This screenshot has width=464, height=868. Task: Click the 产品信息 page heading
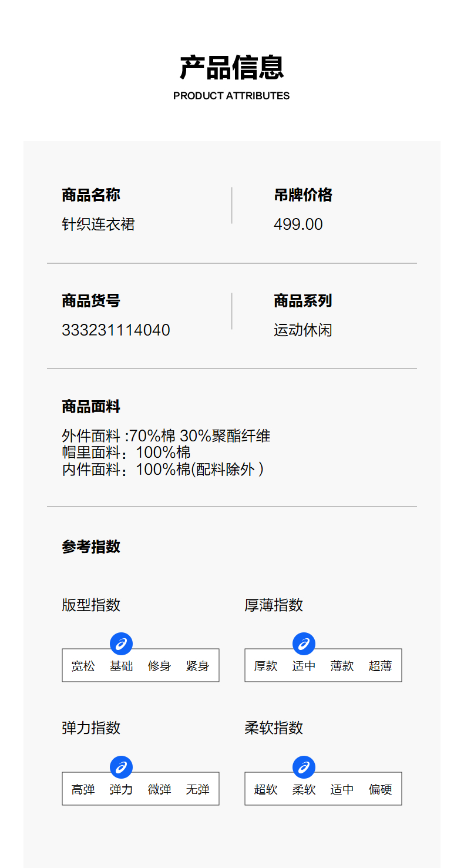[231, 68]
